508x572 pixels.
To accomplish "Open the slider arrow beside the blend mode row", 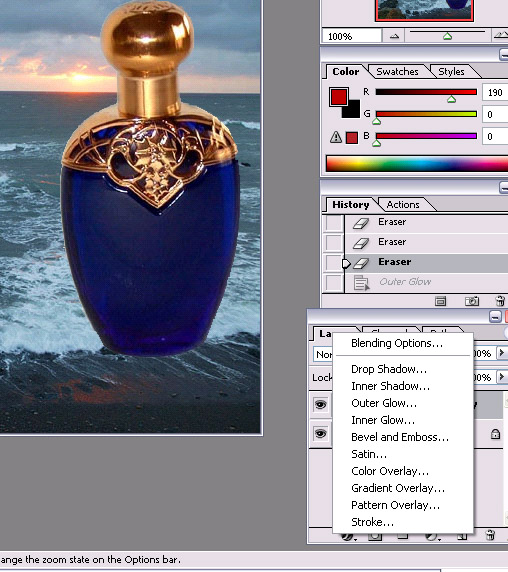I will click(x=502, y=353).
